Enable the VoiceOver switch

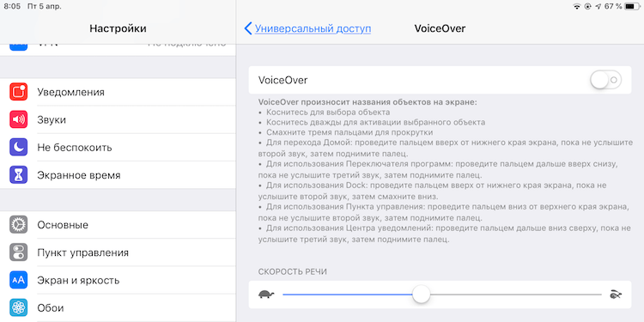[x=605, y=80]
